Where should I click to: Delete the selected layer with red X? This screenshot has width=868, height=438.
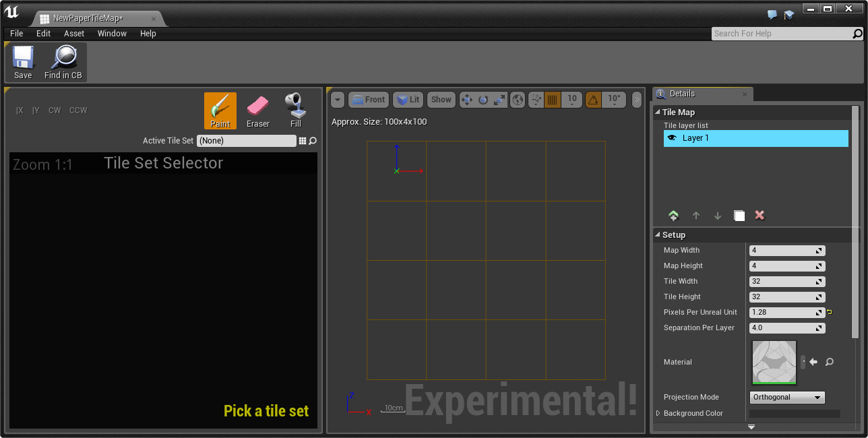click(759, 216)
